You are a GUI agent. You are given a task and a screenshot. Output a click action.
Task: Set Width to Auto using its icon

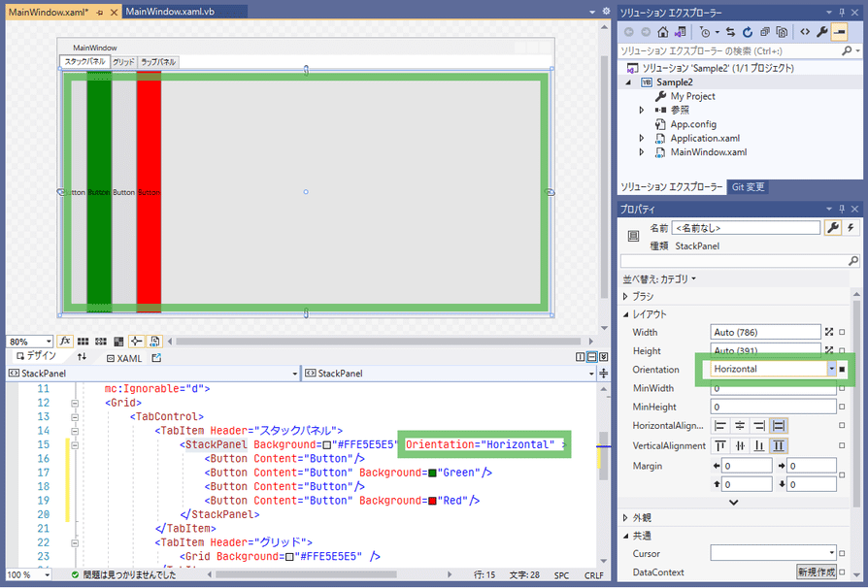pos(829,333)
